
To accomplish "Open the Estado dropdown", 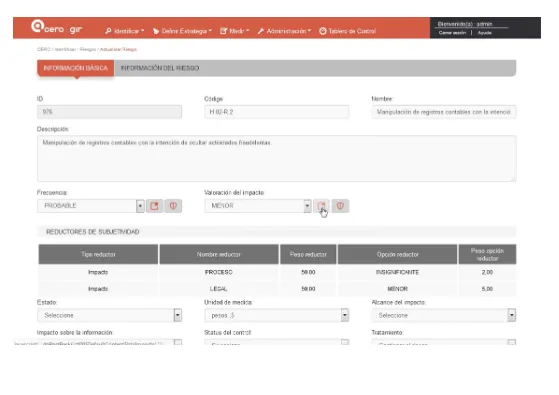I will click(x=109, y=315).
